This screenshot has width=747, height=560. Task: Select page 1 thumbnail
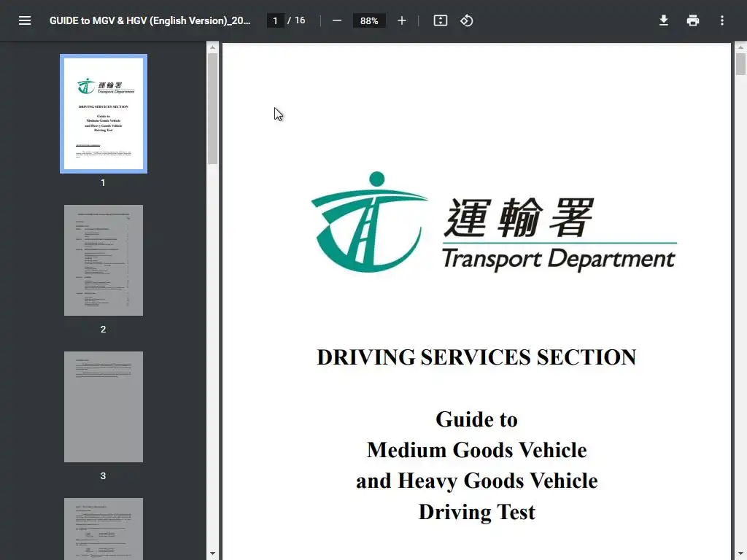[x=104, y=114]
